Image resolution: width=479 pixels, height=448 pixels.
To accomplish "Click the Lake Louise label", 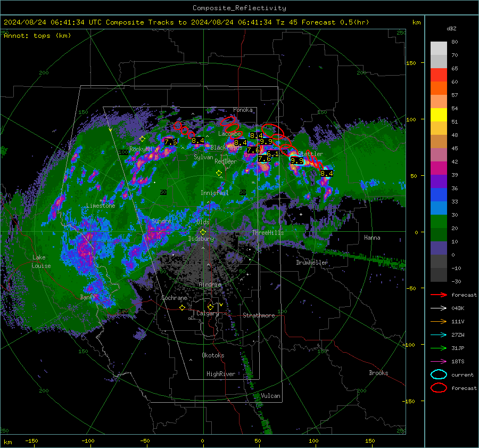I will [41, 262].
